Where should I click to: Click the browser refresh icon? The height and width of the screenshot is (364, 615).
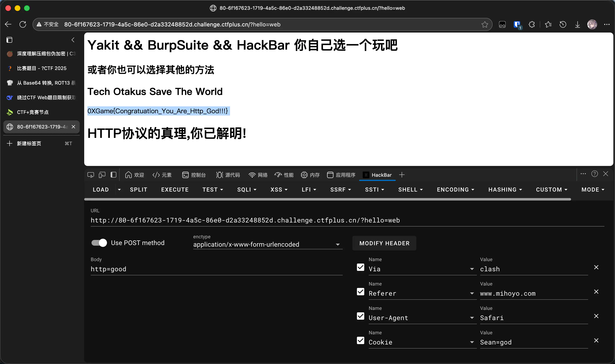tap(23, 24)
